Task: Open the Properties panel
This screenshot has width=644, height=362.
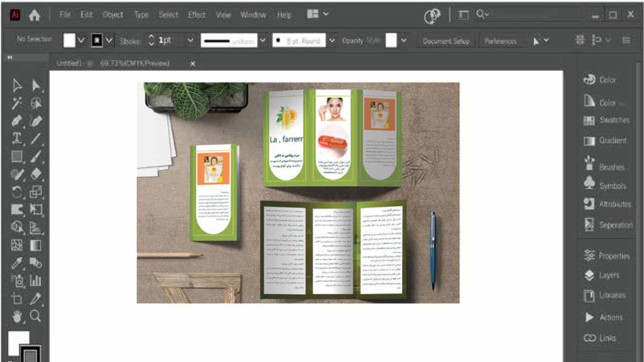Action: click(607, 256)
